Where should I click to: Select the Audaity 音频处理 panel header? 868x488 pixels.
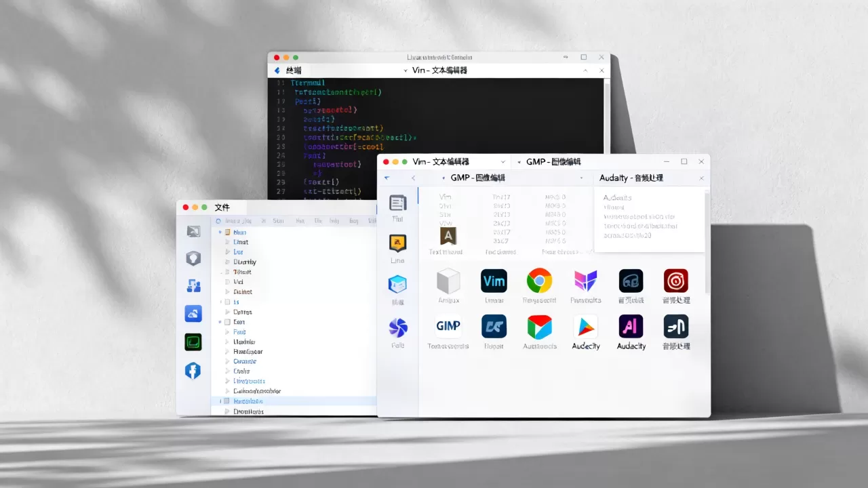point(631,178)
